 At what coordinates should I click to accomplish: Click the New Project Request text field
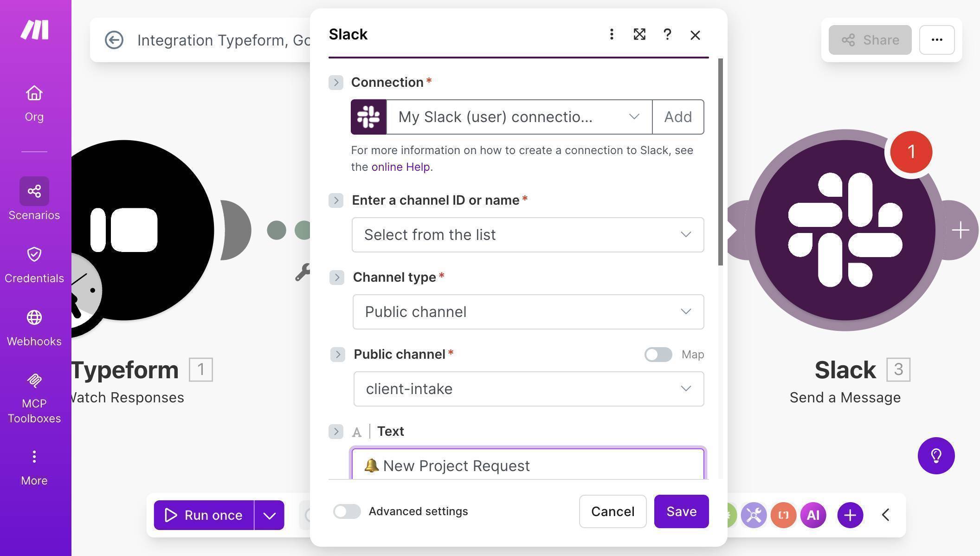(x=528, y=465)
